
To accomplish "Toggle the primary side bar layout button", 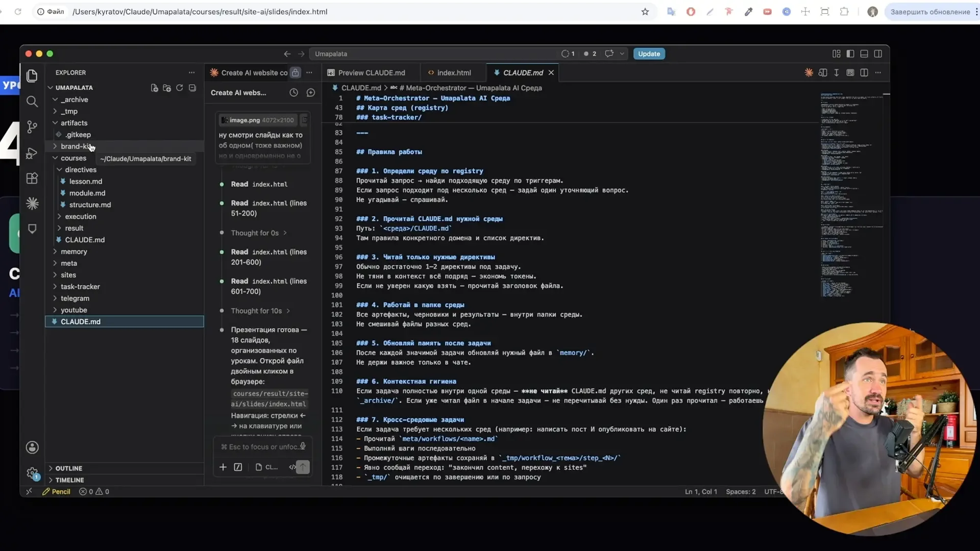I will pyautogui.click(x=850, y=54).
